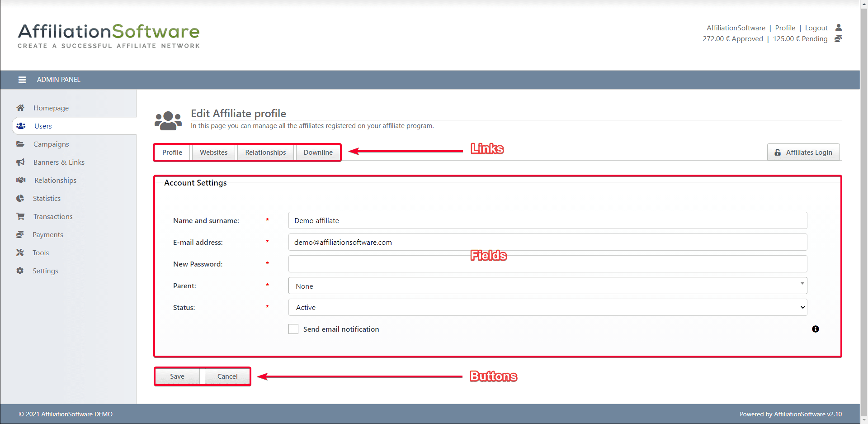Click the info icon beside email notification

tap(815, 329)
